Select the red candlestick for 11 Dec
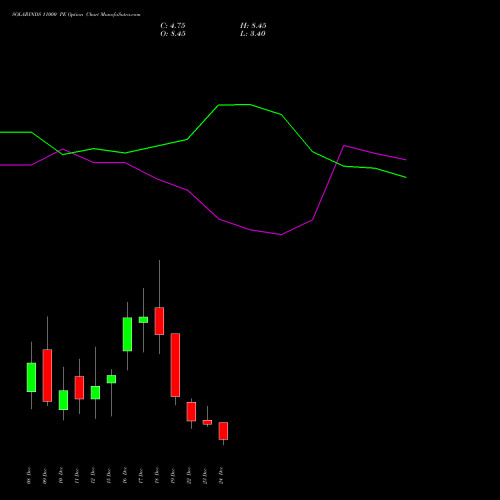The image size is (500, 500). pyautogui.click(x=79, y=387)
